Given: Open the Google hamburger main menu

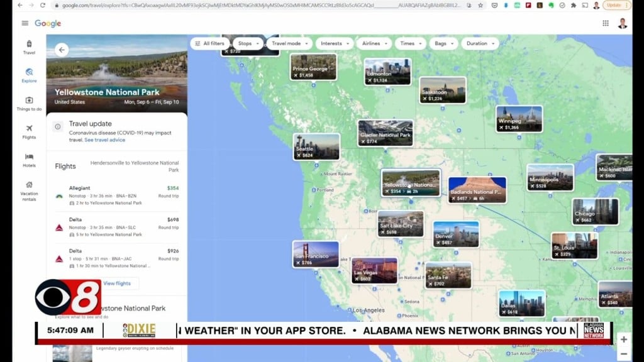Looking at the screenshot, I should pos(25,23).
